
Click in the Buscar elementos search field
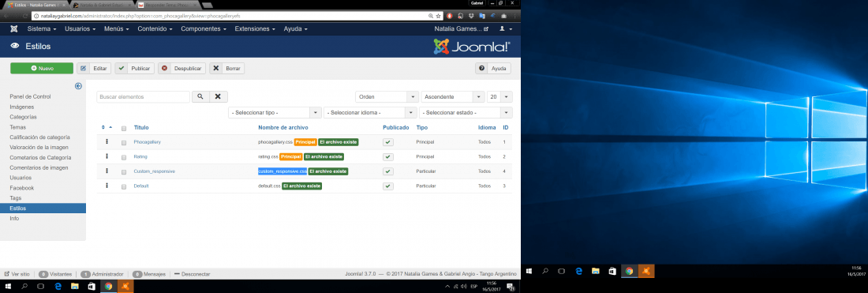point(143,96)
